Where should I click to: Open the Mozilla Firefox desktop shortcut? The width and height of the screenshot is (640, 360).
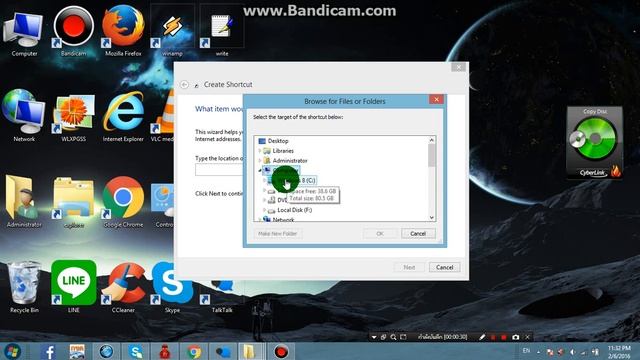pyautogui.click(x=123, y=31)
